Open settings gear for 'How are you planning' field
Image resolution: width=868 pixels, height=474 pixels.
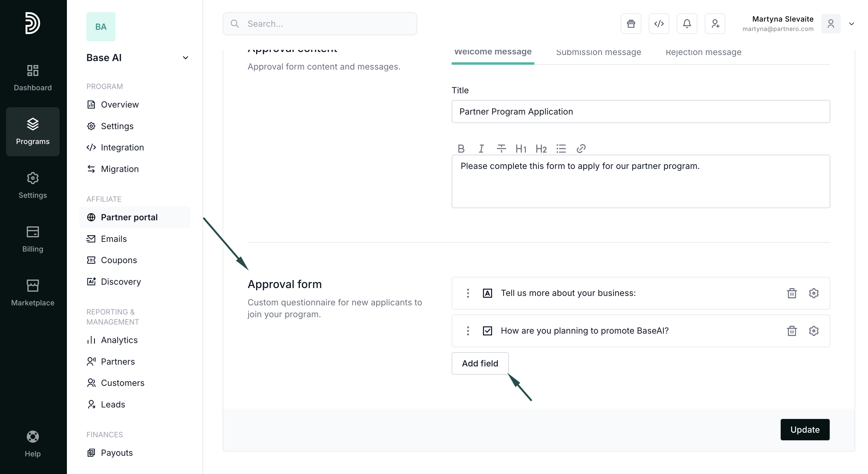(814, 331)
